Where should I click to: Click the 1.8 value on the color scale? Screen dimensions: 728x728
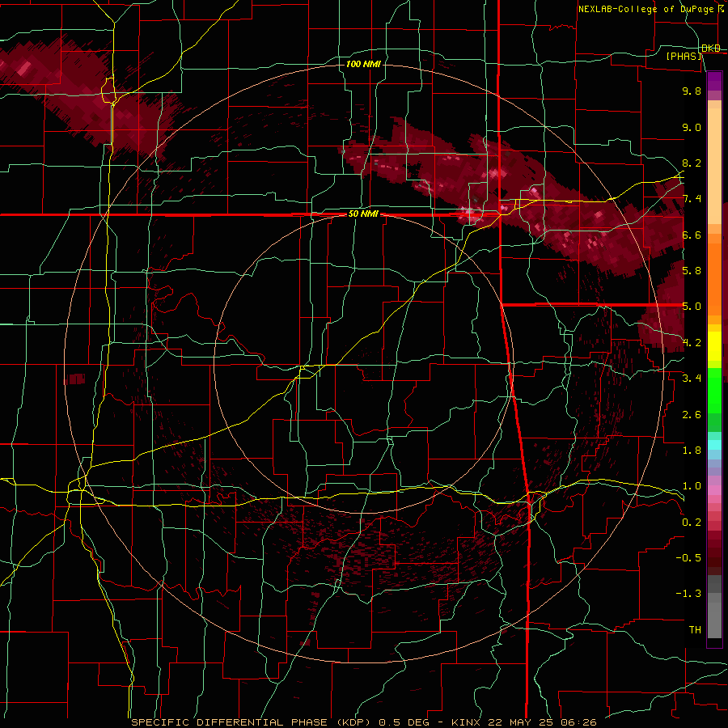[692, 451]
